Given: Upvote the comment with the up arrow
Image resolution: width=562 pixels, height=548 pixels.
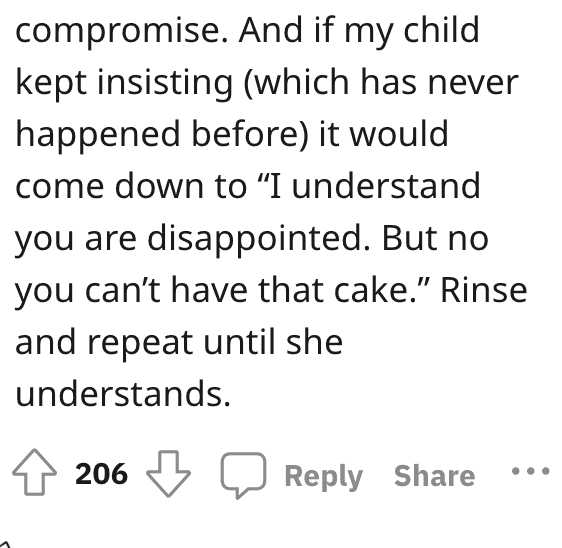Looking at the screenshot, I should (34, 472).
